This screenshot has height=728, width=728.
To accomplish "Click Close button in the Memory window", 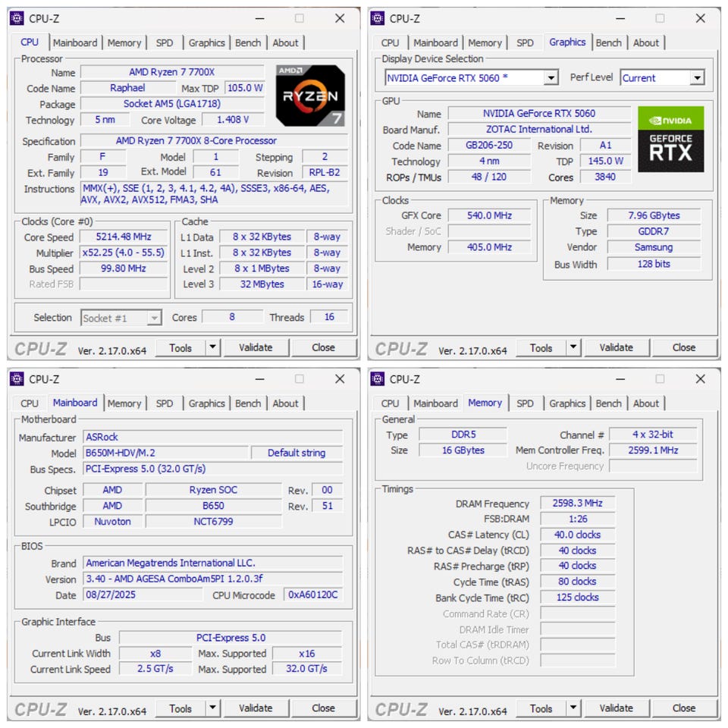I will point(683,708).
